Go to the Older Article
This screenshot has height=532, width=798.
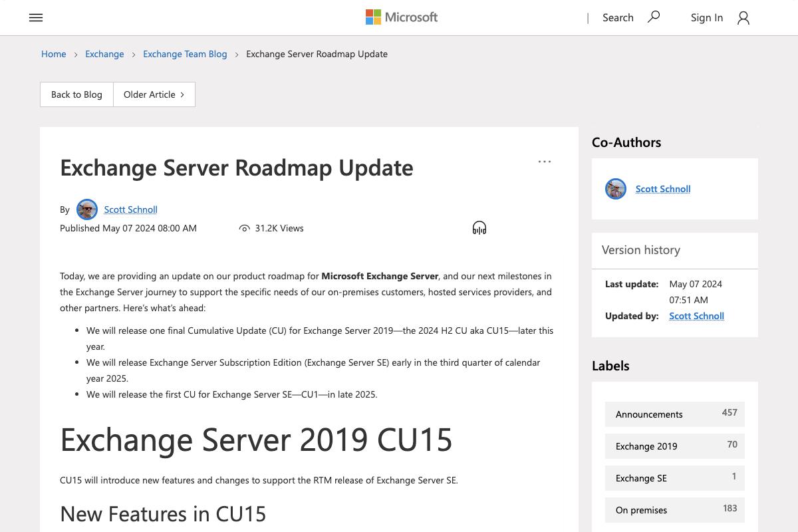coord(154,94)
